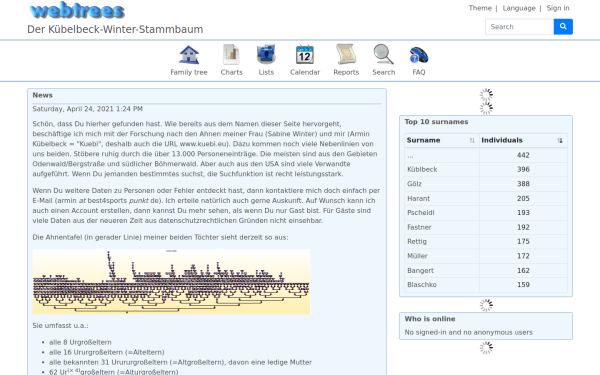The height and width of the screenshot is (375, 600).
Task: Open the Fastner surname link
Action: (x=419, y=227)
